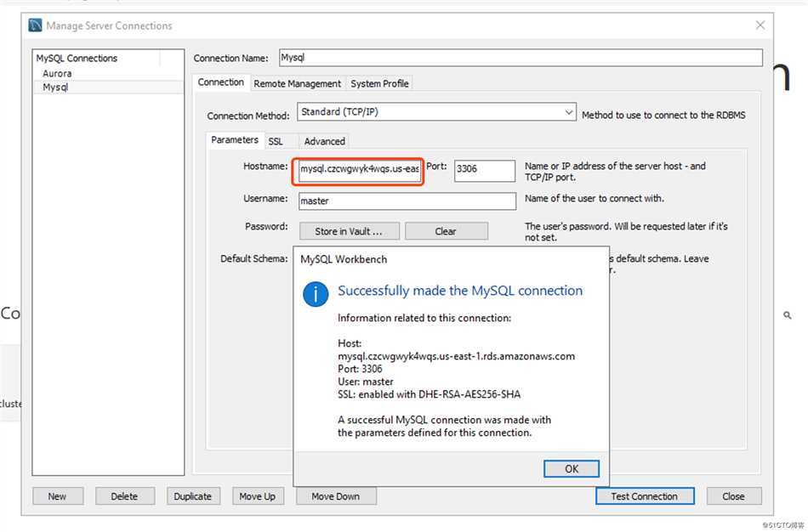Clear the stored password
Screen dimensions: 808x532
tap(446, 231)
